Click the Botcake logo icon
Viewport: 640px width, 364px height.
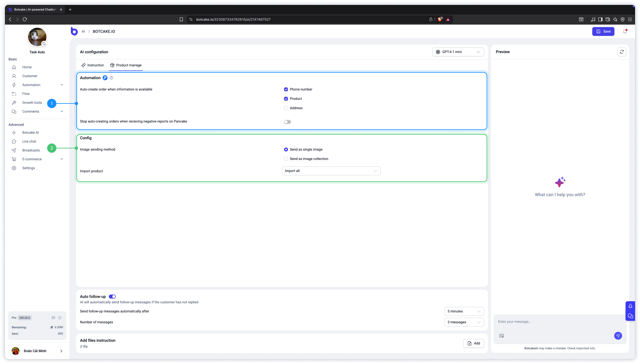[x=74, y=31]
